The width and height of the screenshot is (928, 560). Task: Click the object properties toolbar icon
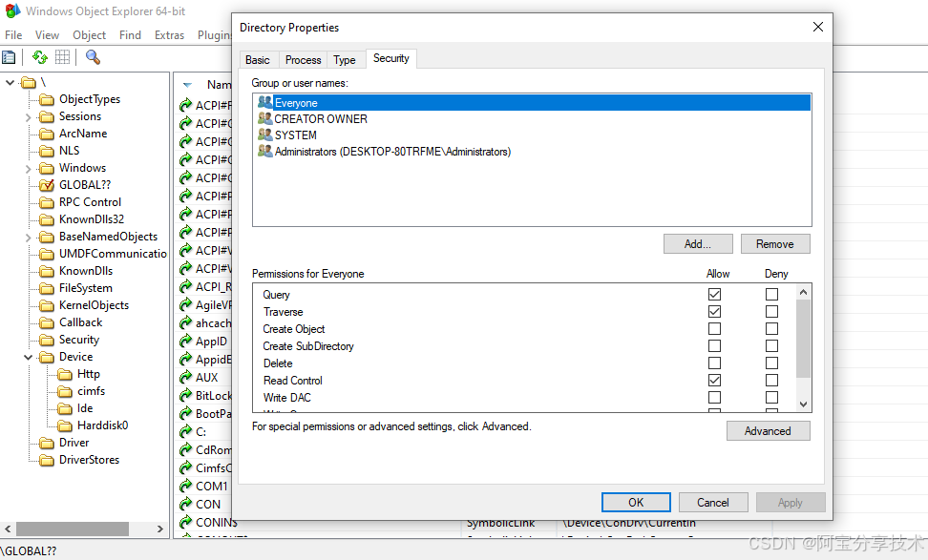9,57
